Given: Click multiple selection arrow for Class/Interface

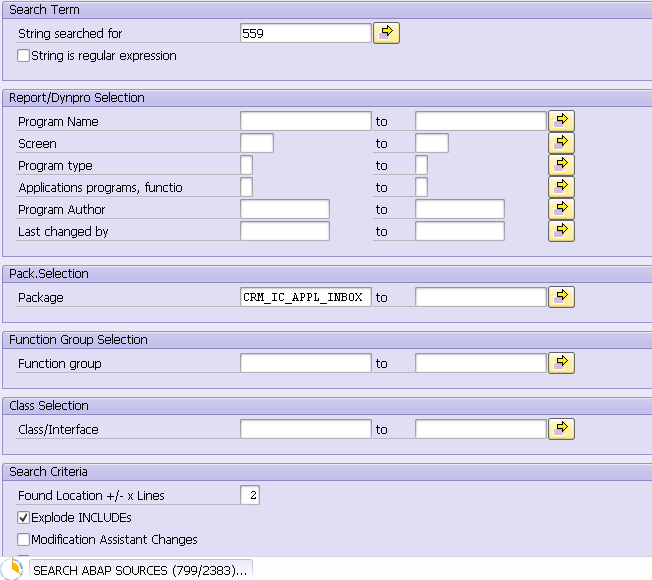Looking at the screenshot, I should click(561, 429).
